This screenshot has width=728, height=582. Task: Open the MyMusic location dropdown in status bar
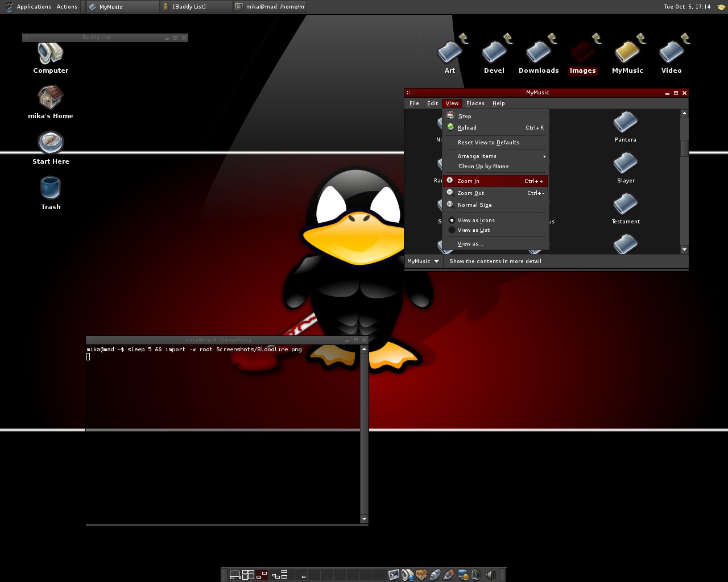[x=423, y=261]
